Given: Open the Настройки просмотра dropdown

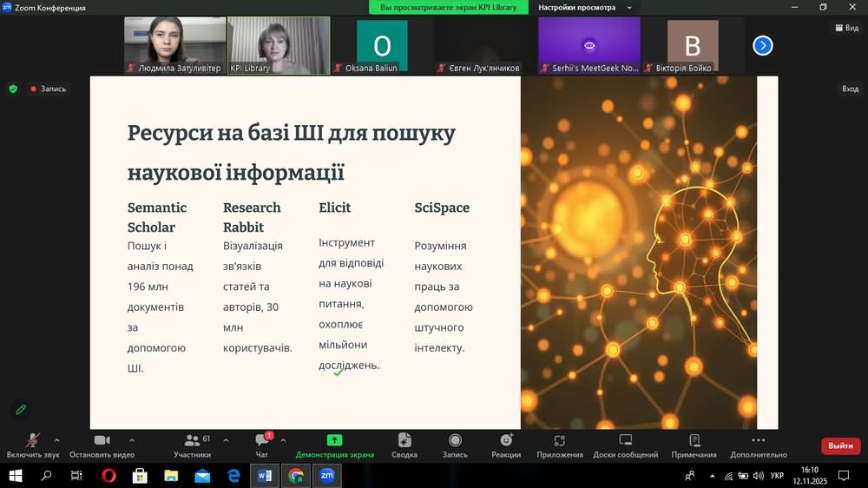Looking at the screenshot, I should tap(584, 7).
